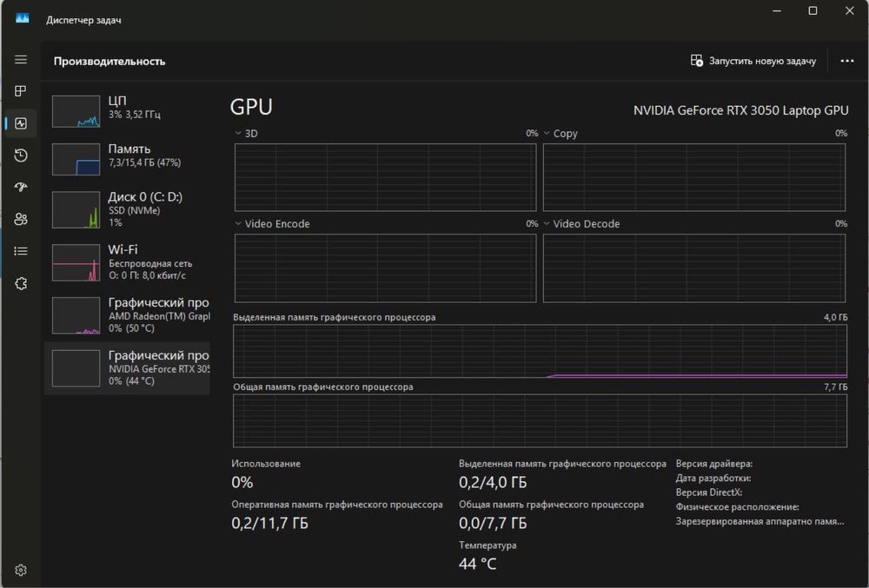Viewport: 869px width, 588px height.
Task: Open the Startup apps page icon
Action: pos(21,188)
